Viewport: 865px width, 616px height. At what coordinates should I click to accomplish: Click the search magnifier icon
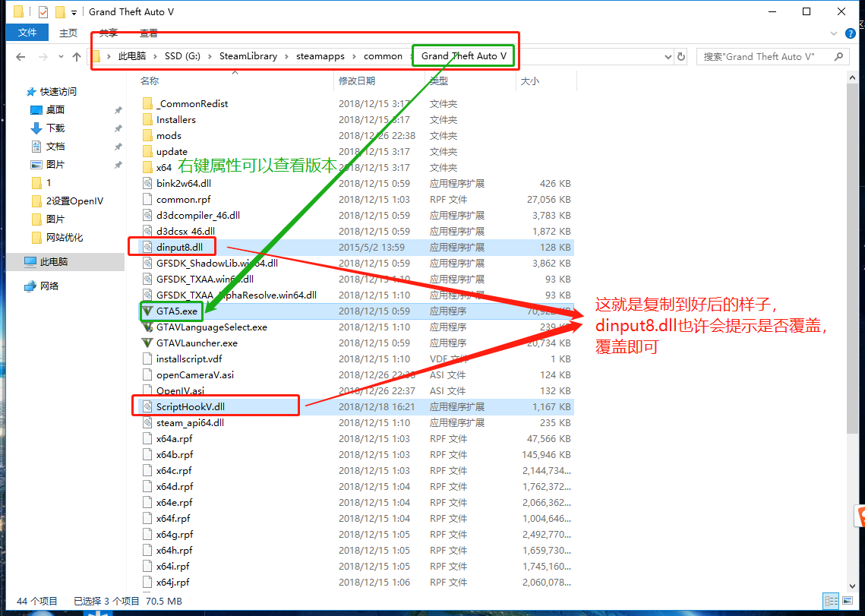click(x=838, y=57)
